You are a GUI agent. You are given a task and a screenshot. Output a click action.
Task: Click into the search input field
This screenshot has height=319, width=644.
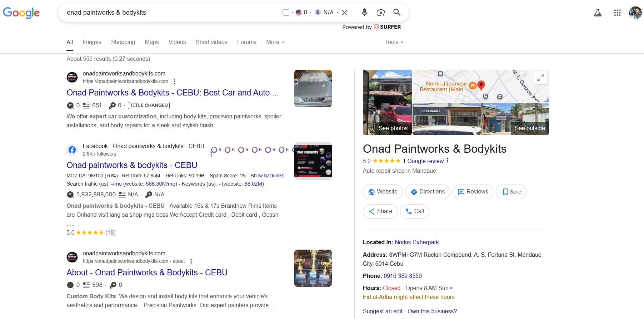pos(171,13)
